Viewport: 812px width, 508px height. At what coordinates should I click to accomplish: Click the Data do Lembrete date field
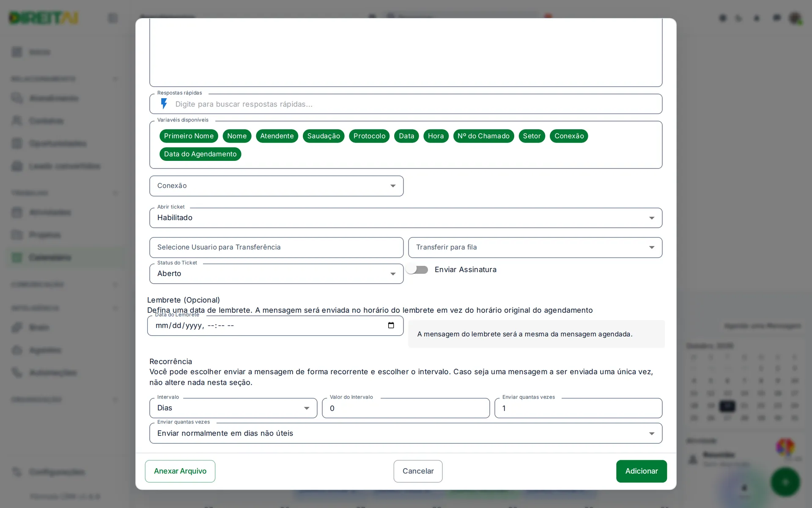tap(275, 326)
